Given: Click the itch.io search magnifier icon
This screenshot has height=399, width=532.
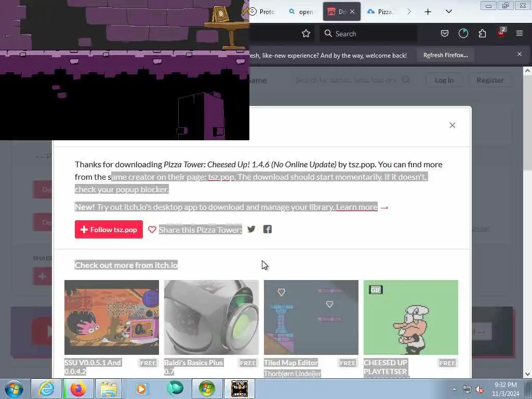Looking at the screenshot, I should click(x=405, y=79).
